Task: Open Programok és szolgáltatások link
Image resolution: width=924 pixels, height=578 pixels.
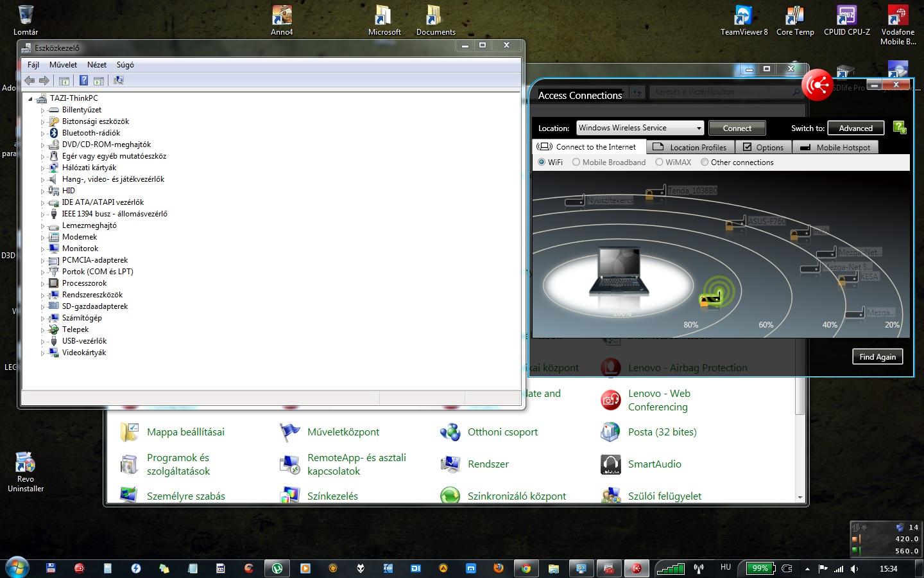Action: pos(178,464)
